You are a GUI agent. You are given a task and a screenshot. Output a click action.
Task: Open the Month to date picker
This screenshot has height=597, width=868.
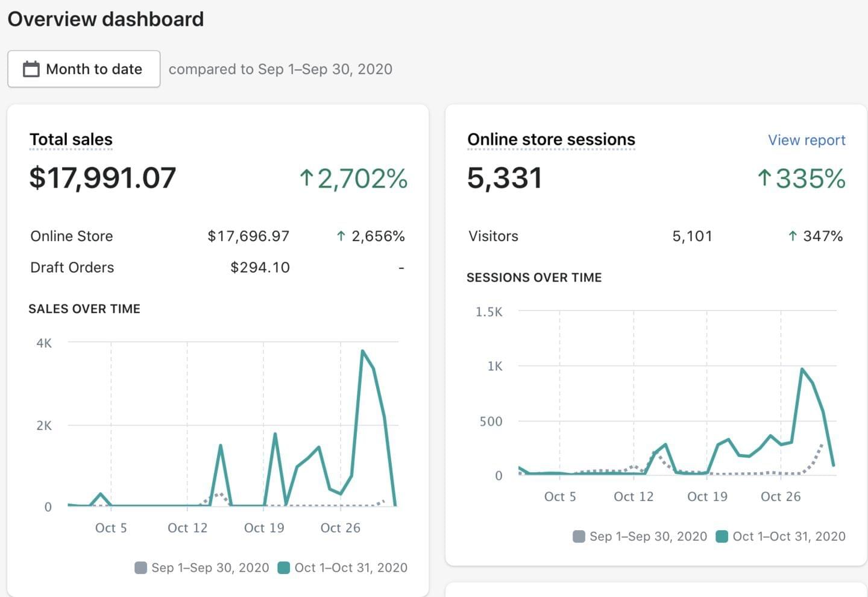click(84, 69)
